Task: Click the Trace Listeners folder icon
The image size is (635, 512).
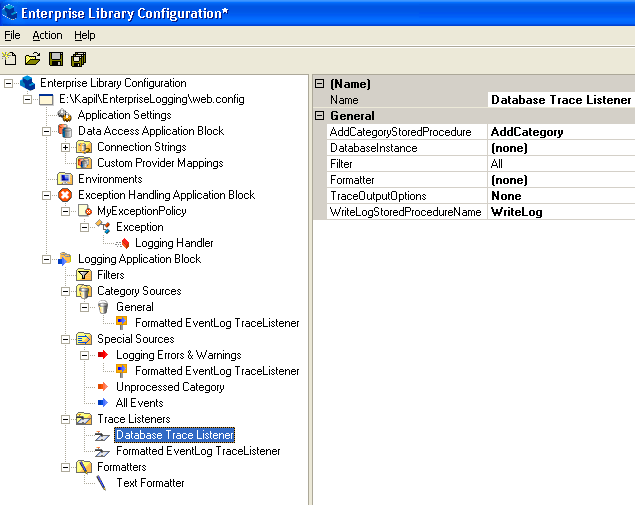Action: [84, 419]
